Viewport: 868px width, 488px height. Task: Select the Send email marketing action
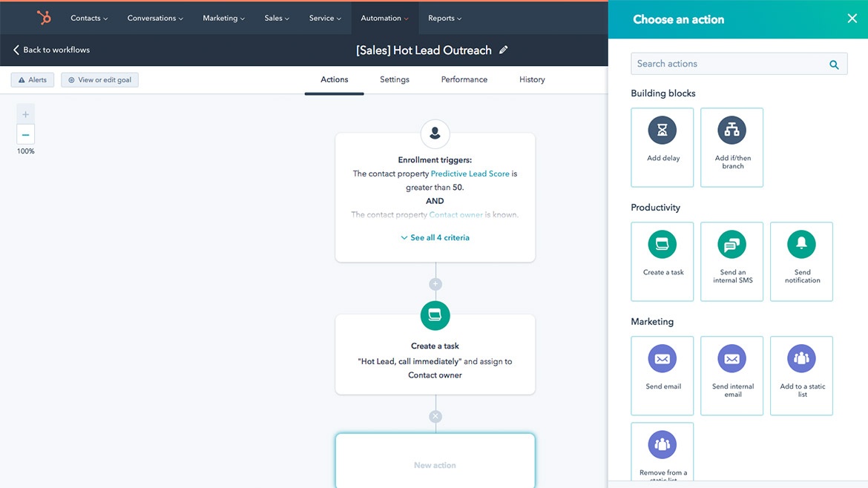click(662, 375)
